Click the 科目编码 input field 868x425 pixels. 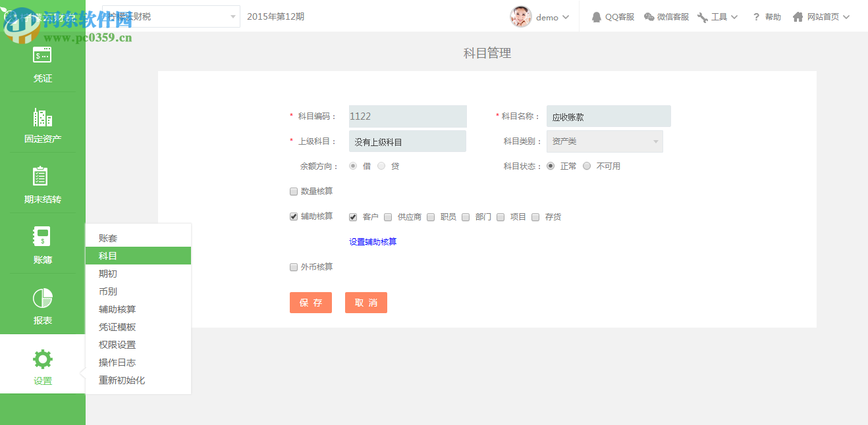(x=407, y=116)
